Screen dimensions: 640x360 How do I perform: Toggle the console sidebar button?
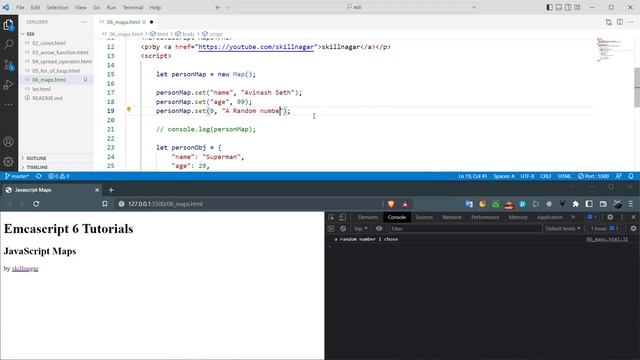(331, 229)
